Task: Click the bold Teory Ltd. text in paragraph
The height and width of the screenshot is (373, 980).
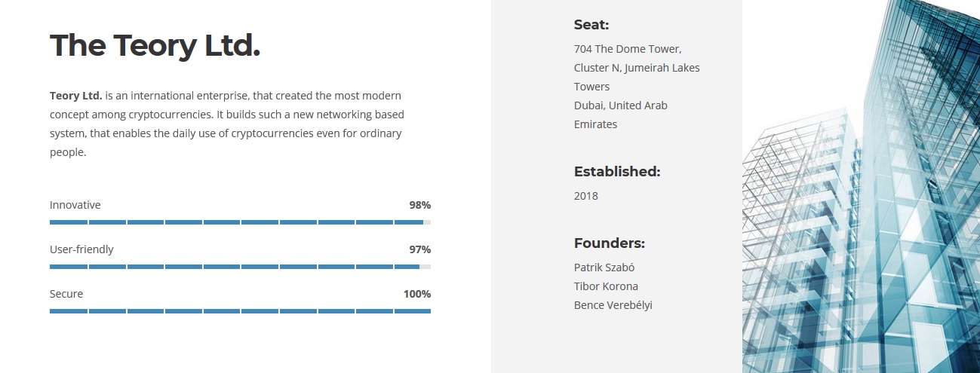Action: coord(76,96)
